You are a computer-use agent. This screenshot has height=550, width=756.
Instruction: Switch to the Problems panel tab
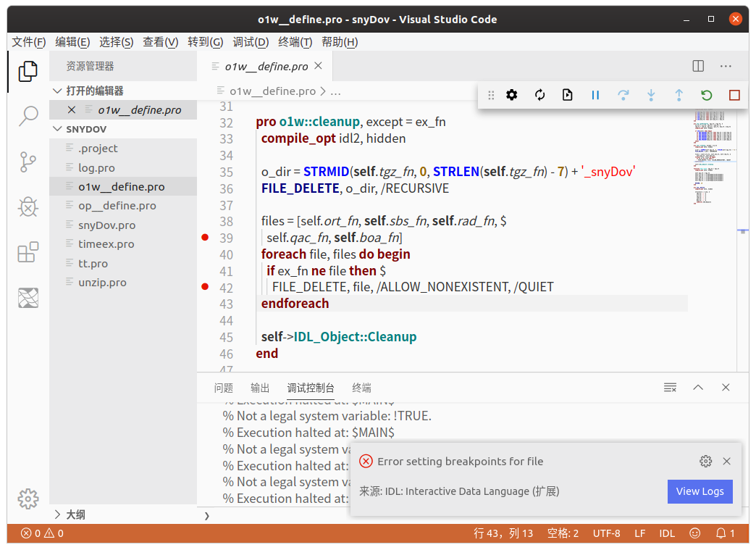pyautogui.click(x=224, y=388)
